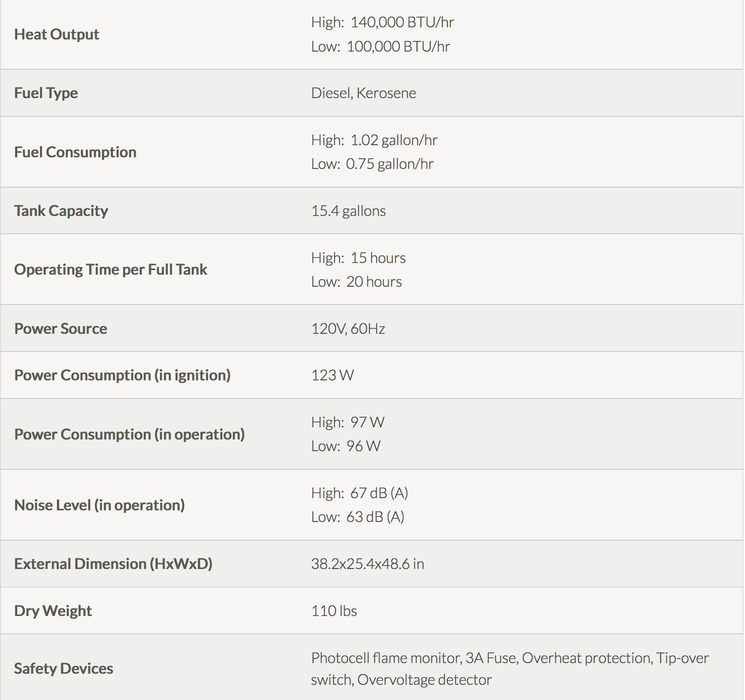
Task: Click the 15.4 gallons value
Action: tap(348, 211)
